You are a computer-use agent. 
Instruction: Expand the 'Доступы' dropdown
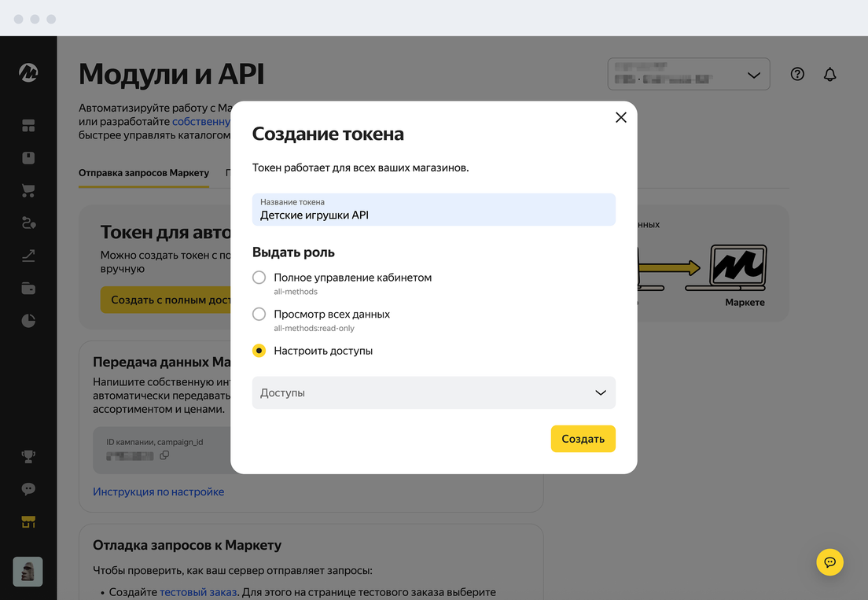(433, 392)
